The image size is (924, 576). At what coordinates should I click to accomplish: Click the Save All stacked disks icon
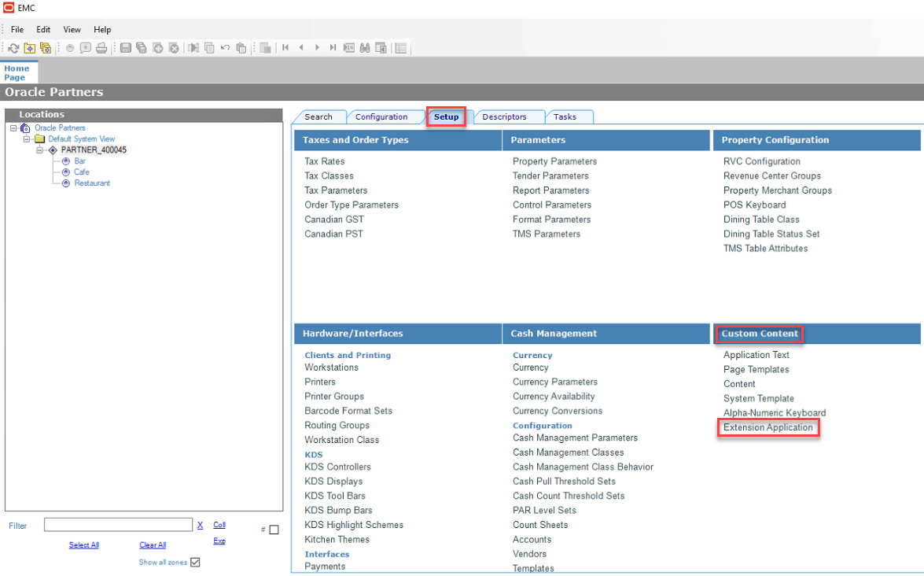coord(142,48)
